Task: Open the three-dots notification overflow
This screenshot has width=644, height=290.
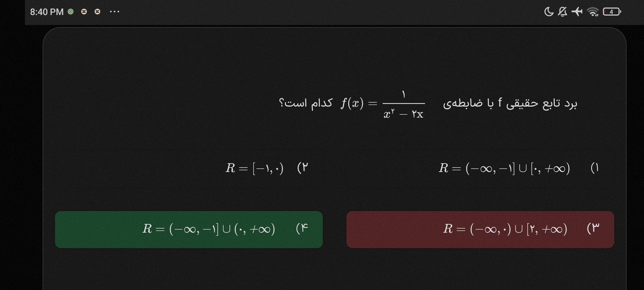Action: pos(115,12)
